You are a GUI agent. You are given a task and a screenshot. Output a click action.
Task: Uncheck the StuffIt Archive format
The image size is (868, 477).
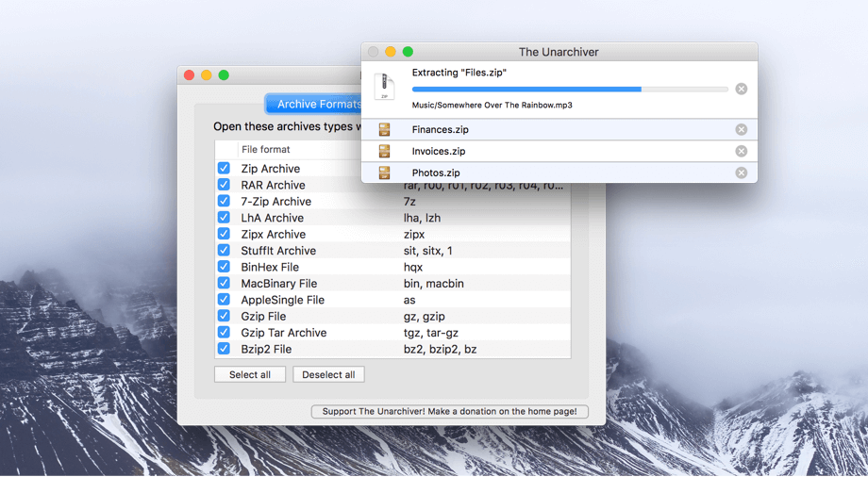point(224,251)
